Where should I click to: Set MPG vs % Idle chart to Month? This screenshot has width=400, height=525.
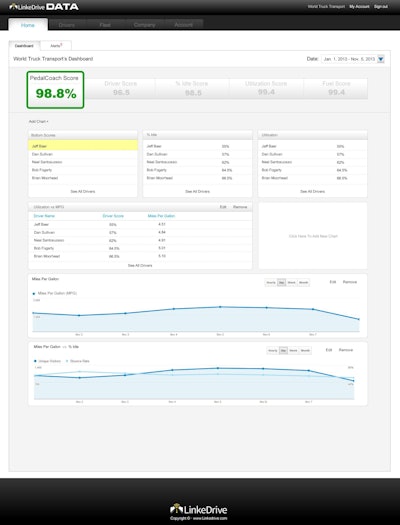click(305, 351)
